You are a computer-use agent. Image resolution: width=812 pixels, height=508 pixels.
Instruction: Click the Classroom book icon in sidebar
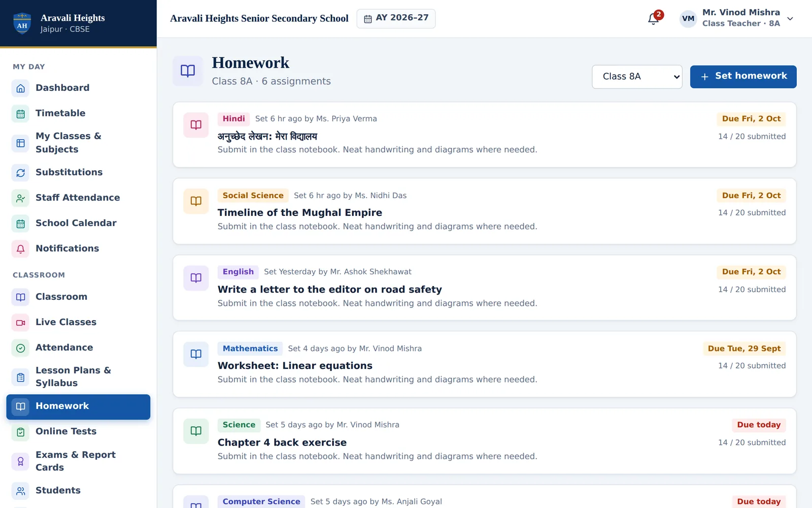click(x=20, y=297)
